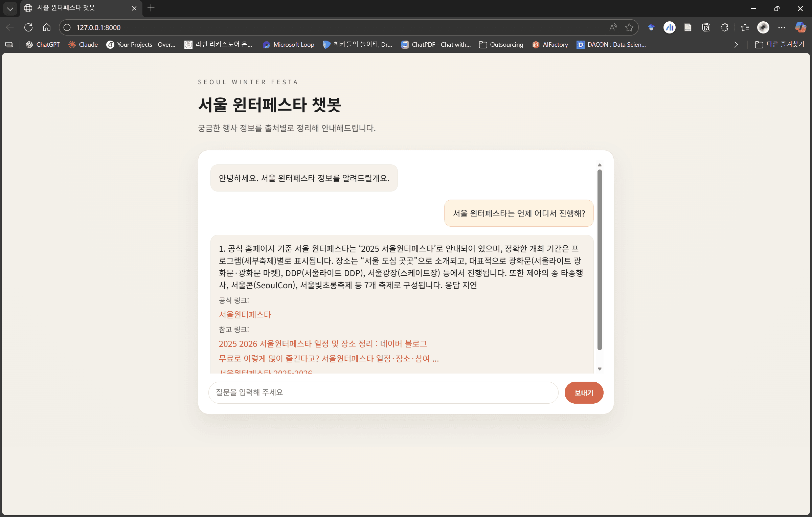Expand the bookmarks overflow chevron
Image resolution: width=812 pixels, height=517 pixels.
736,45
